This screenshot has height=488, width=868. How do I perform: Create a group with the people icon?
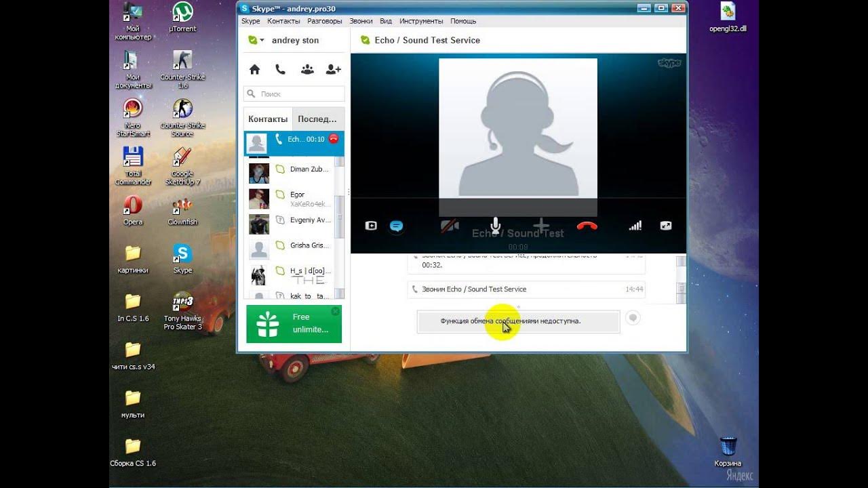(307, 69)
